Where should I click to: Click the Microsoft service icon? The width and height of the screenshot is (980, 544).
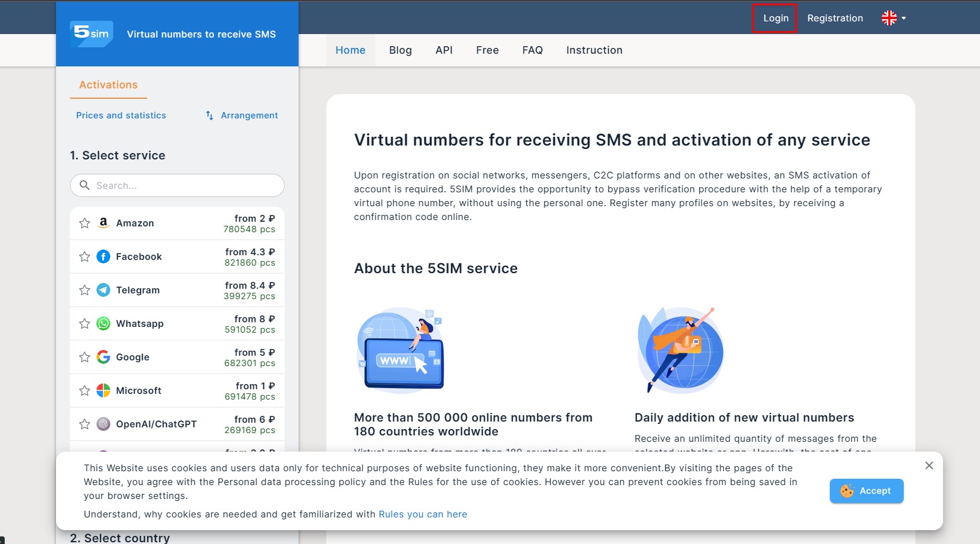pos(103,390)
